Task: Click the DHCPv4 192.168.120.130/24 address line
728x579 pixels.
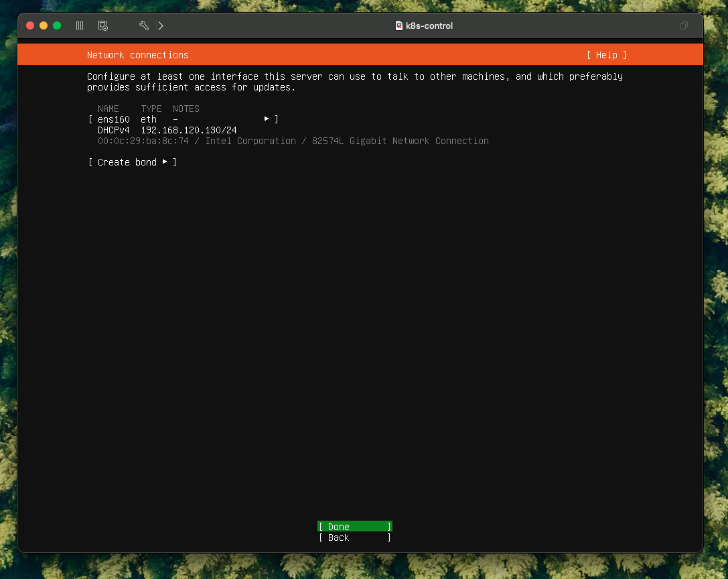Action: tap(167, 130)
